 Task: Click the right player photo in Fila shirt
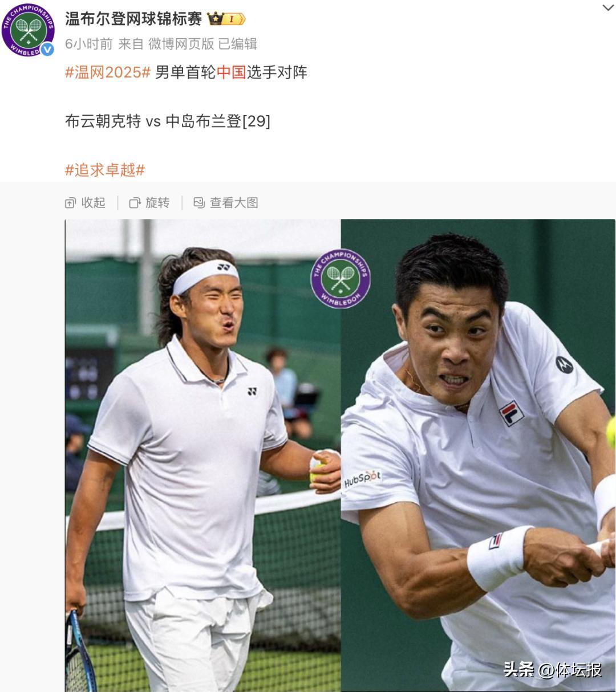click(478, 455)
